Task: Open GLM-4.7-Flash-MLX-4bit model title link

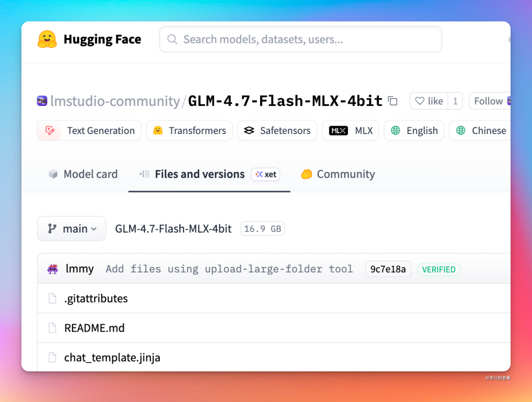Action: pyautogui.click(x=285, y=101)
